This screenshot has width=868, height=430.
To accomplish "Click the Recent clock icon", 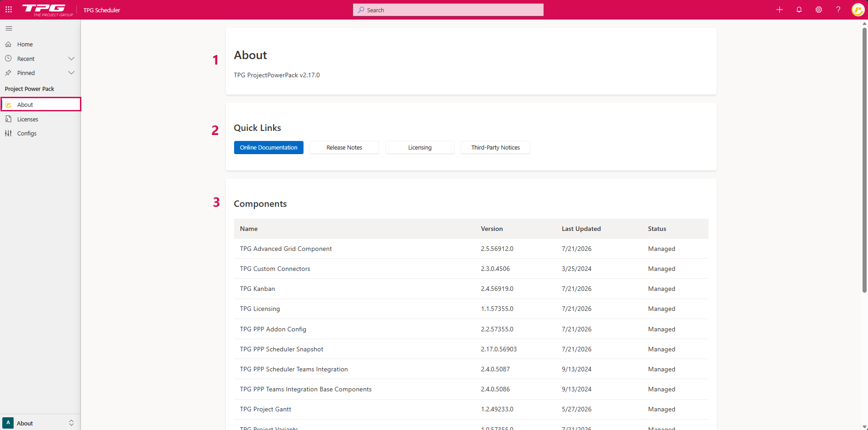I will [x=8, y=59].
